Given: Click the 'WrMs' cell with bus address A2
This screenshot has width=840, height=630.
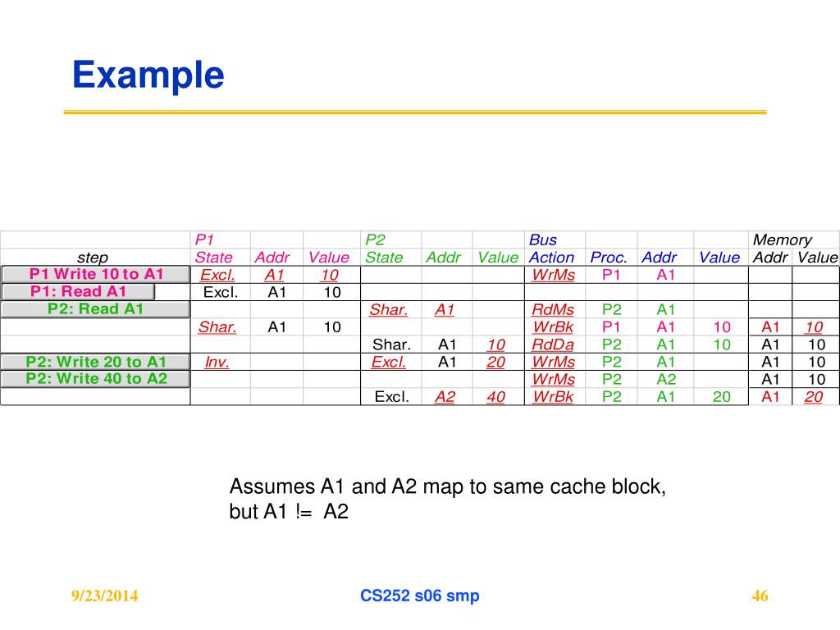Looking at the screenshot, I should pos(553,379).
